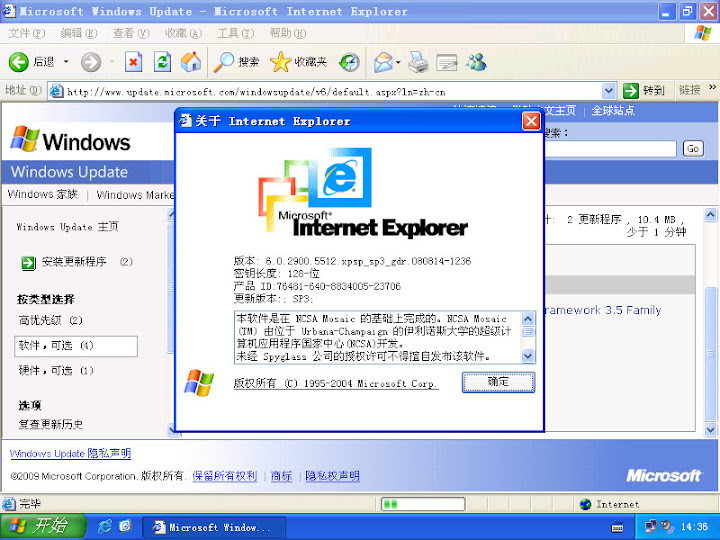Screen dimensions: 720x540
Task: Click the tray icon left of the clock
Action: point(667,526)
